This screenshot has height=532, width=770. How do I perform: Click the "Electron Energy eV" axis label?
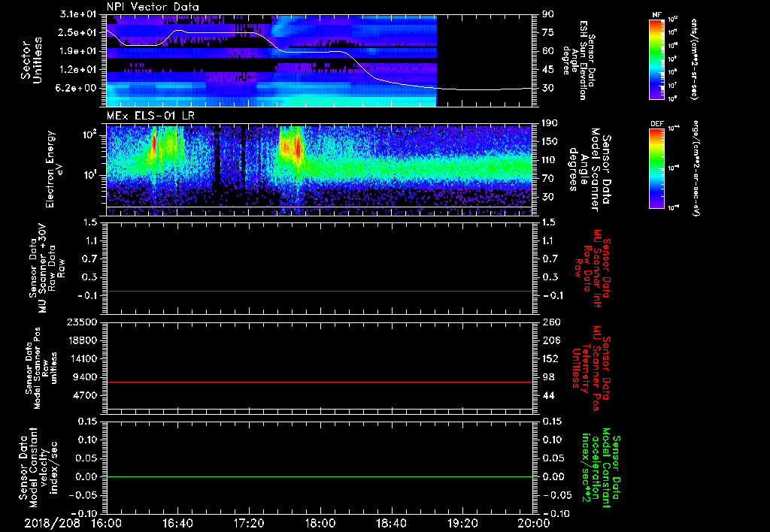[54, 169]
